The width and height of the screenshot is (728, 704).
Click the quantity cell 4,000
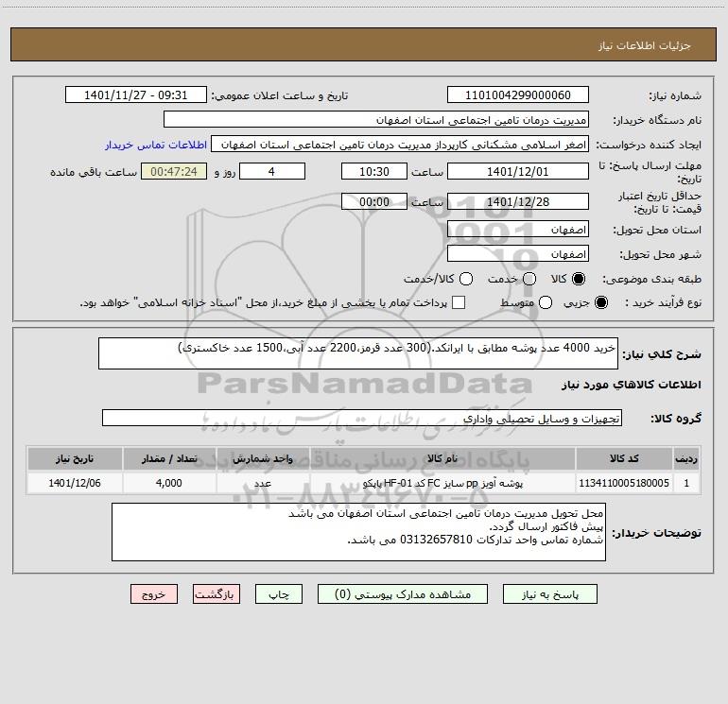tap(169, 483)
